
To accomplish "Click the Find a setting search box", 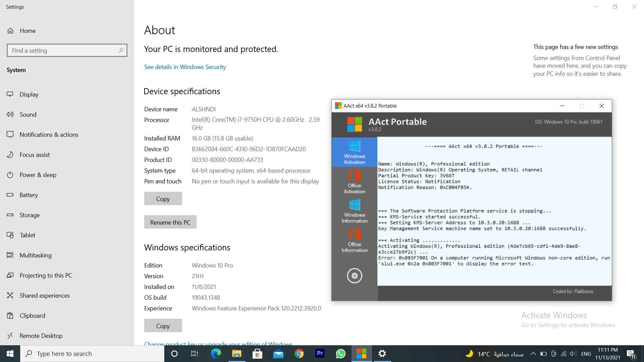I will (x=67, y=50).
